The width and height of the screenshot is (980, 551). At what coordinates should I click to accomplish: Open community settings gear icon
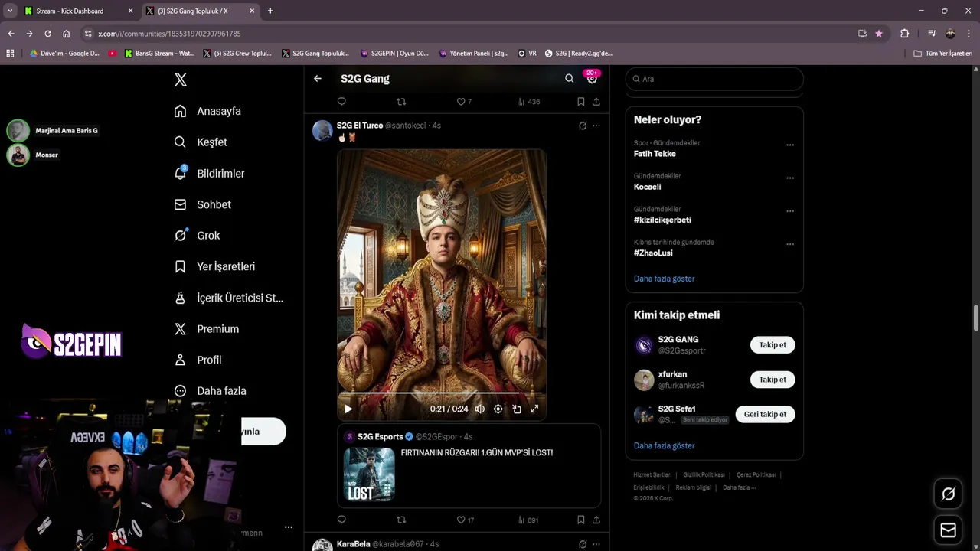[592, 78]
